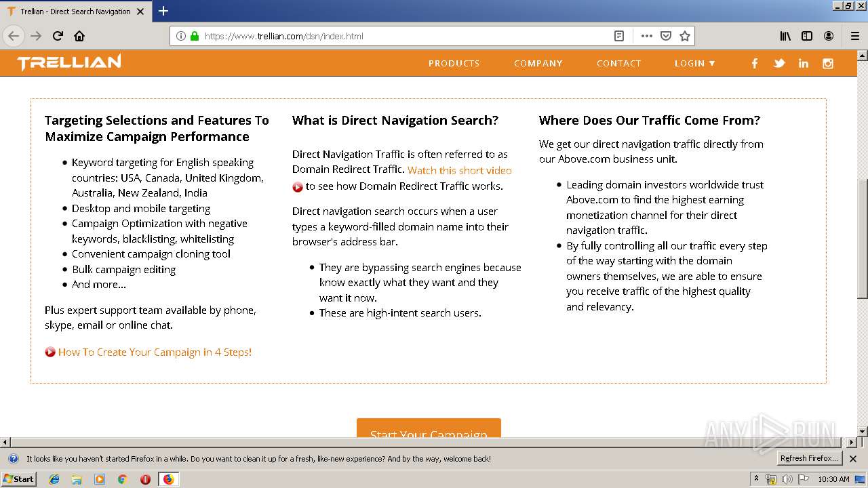Toggle reader view icon
The height and width of the screenshot is (488, 868).
(x=619, y=36)
